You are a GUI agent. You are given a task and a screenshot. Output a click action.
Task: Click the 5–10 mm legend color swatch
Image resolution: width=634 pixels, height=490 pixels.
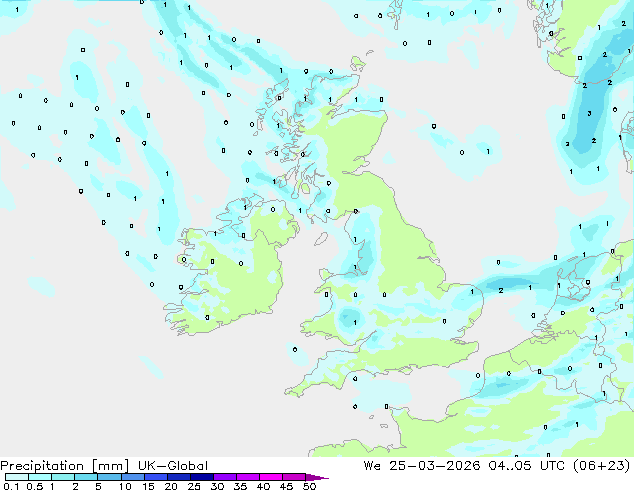(x=110, y=477)
